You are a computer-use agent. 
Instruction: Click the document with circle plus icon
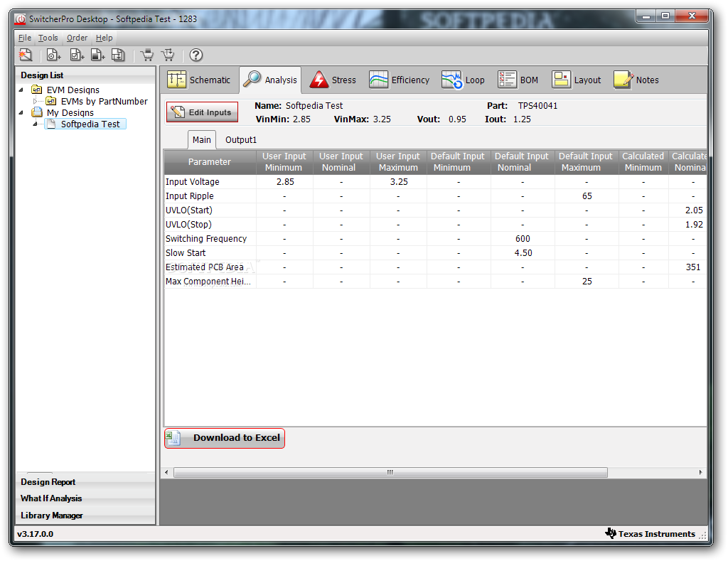pos(53,55)
